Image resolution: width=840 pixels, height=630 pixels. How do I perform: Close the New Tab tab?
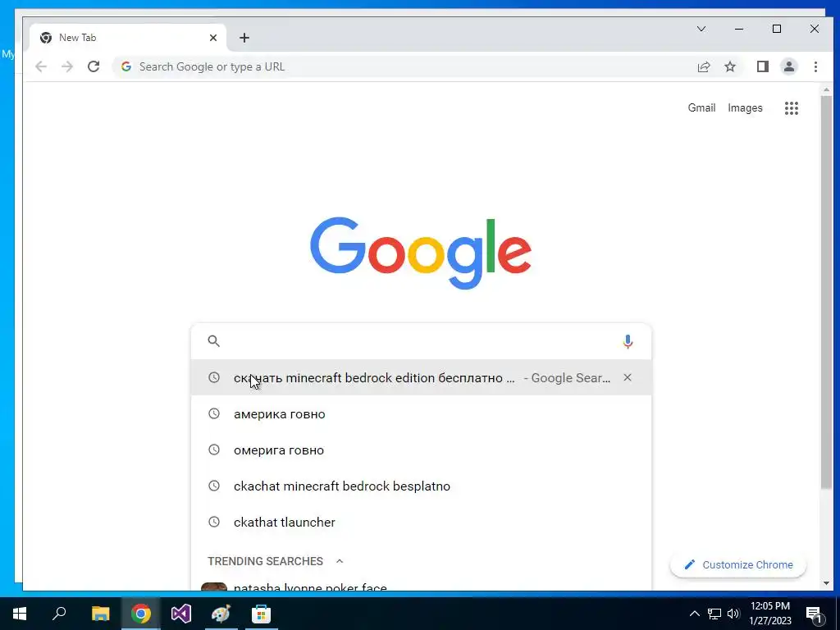213,38
